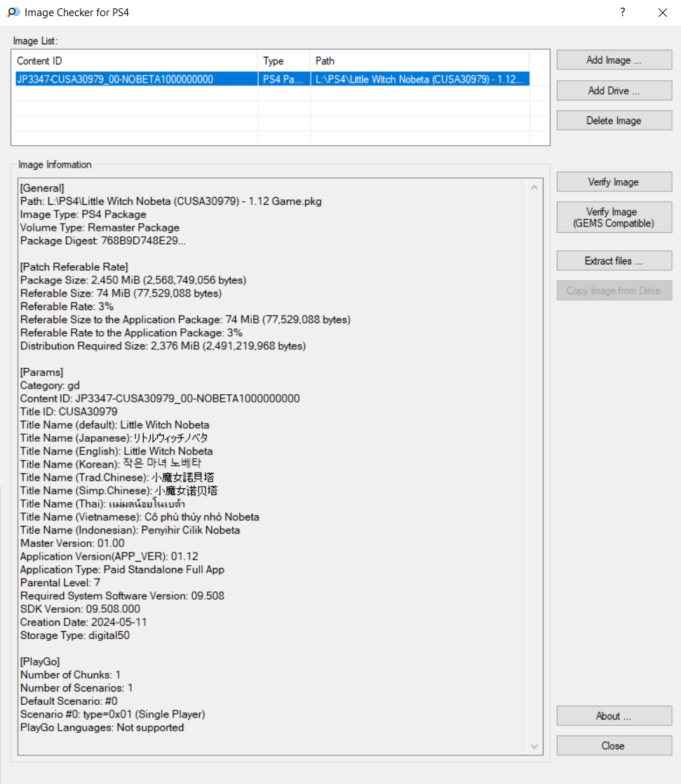681x784 pixels.
Task: Click Application Version(APP_VER): 01.12 line
Action: (109, 557)
